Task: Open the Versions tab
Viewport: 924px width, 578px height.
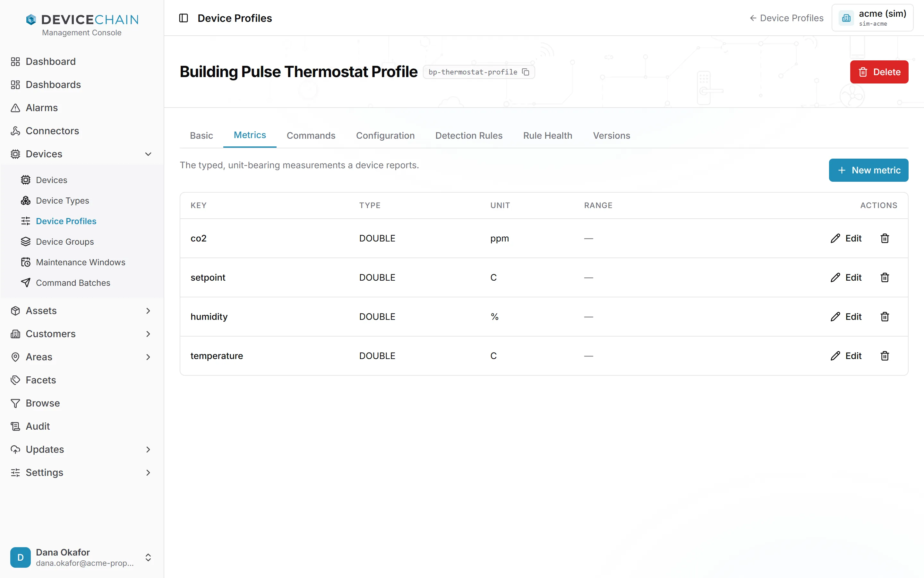Action: coord(611,135)
